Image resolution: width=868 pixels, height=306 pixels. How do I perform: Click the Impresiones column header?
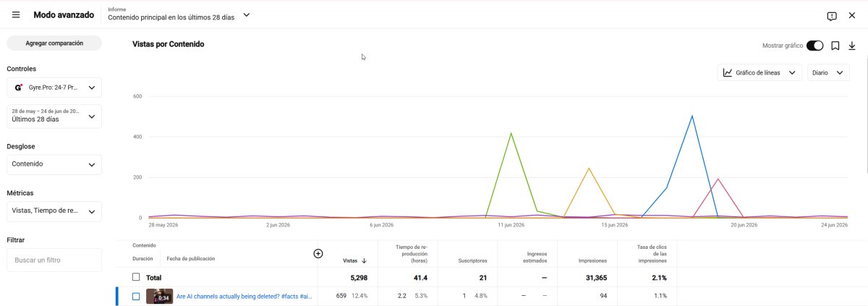[592, 260]
